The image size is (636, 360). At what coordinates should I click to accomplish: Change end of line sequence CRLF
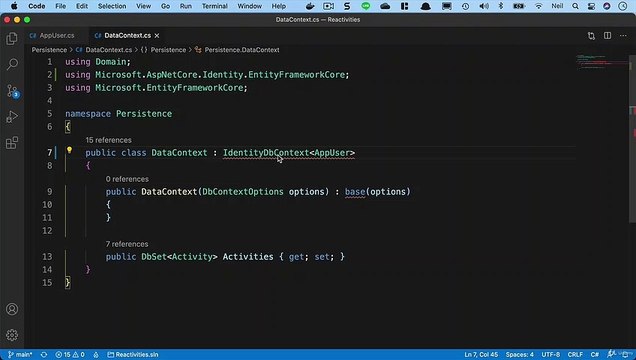tap(575, 354)
